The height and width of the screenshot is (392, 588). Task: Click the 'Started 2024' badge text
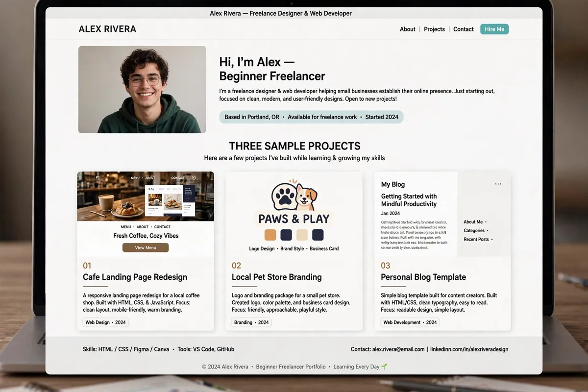[382, 117]
